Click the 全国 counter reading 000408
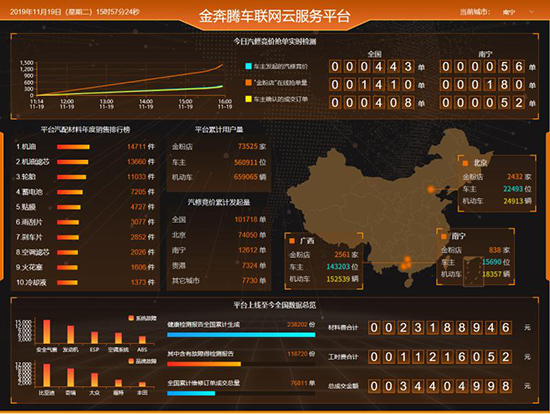The image size is (550, 414). pyautogui.click(x=371, y=102)
